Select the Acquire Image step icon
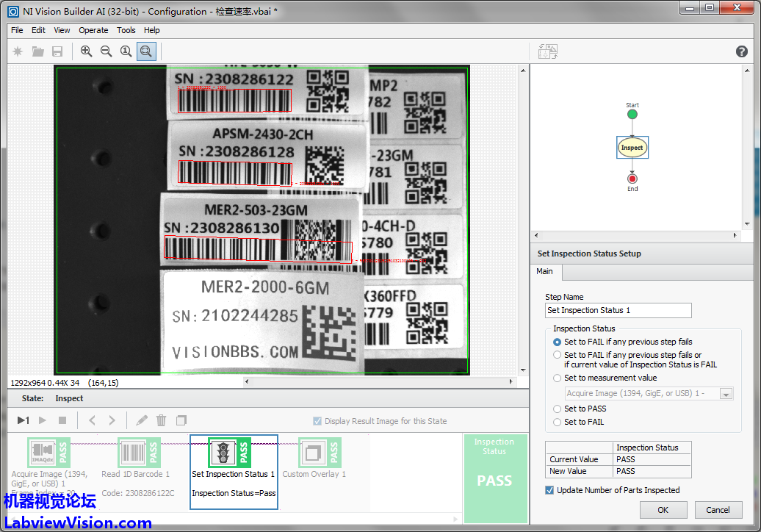761x532 pixels. click(x=48, y=453)
